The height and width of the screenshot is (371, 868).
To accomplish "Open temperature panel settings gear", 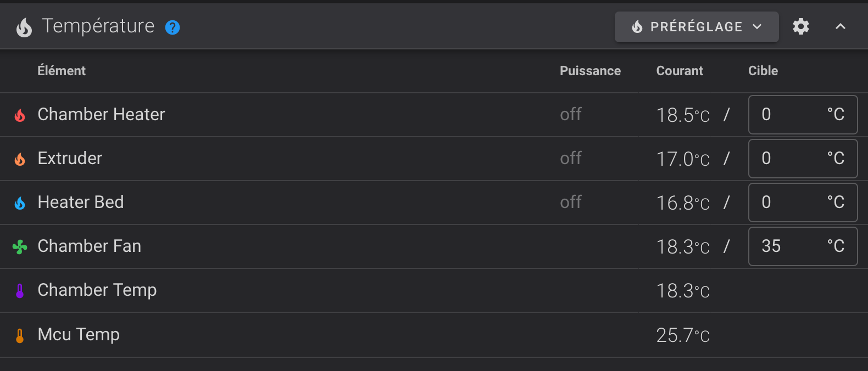I will coord(801,26).
